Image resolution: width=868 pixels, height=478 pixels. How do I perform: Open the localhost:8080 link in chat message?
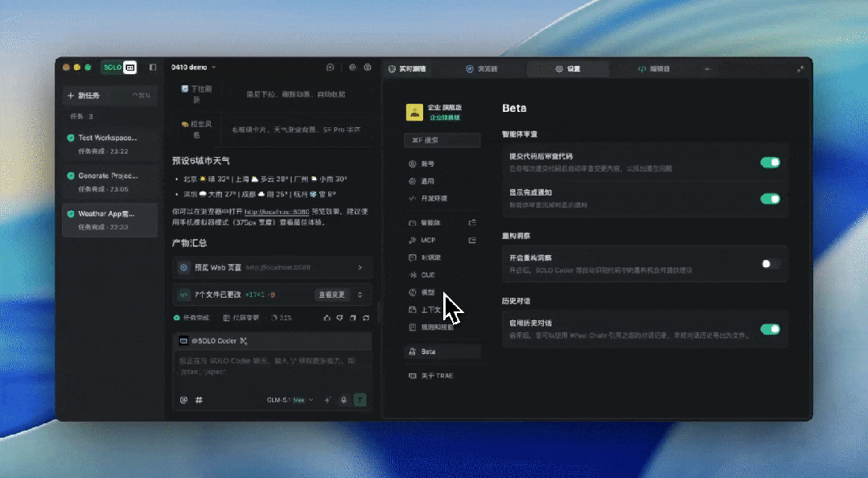pyautogui.click(x=276, y=212)
